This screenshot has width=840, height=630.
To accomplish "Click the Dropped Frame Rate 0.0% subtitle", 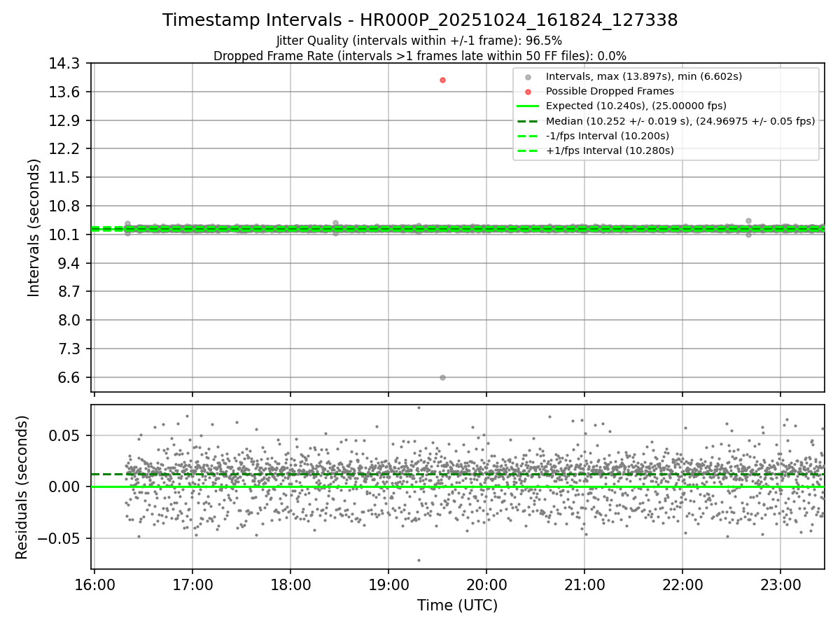I will coord(420,55).
